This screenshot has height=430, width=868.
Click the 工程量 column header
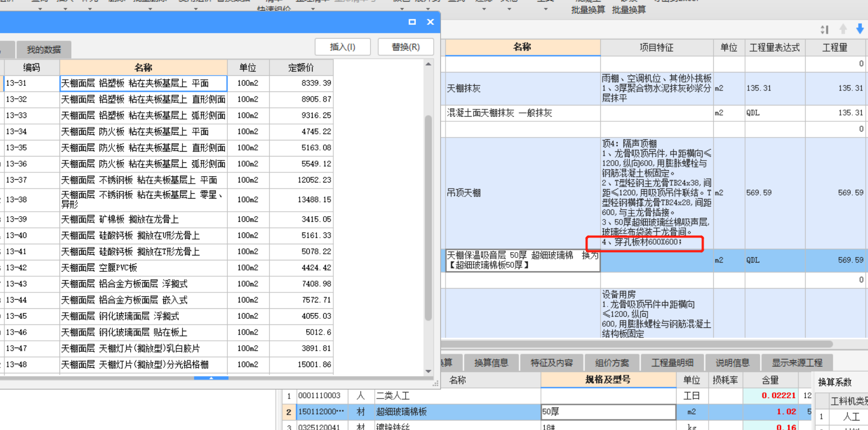835,48
